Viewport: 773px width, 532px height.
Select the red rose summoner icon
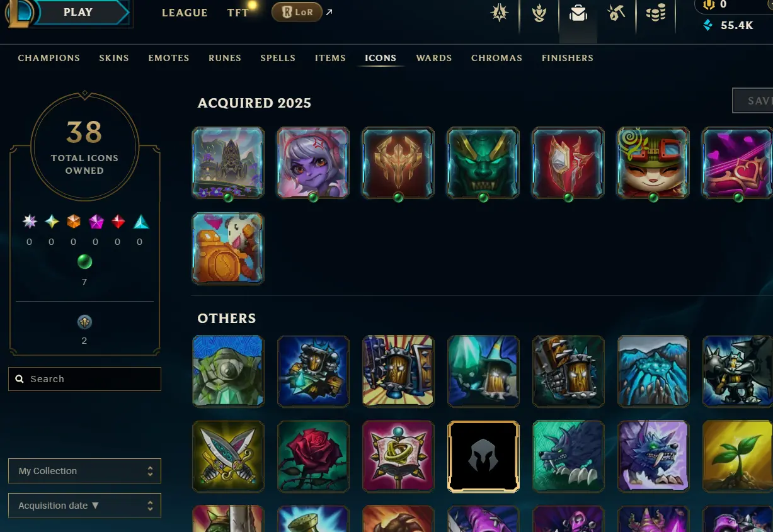313,456
